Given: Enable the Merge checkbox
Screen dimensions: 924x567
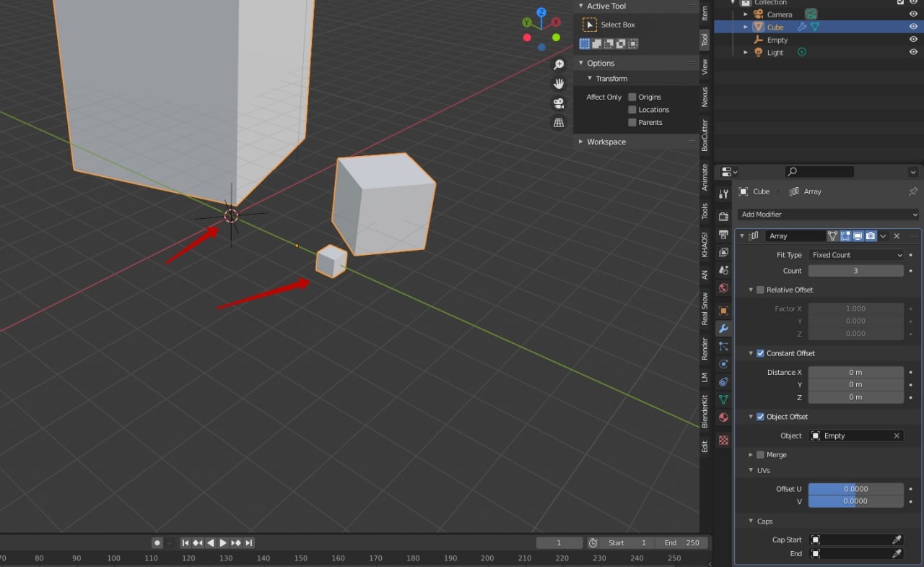Looking at the screenshot, I should point(760,455).
